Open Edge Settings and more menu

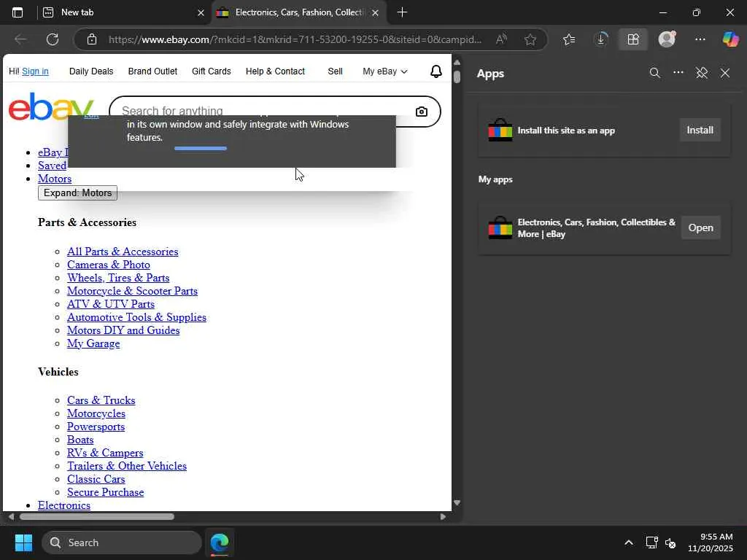pos(700,39)
